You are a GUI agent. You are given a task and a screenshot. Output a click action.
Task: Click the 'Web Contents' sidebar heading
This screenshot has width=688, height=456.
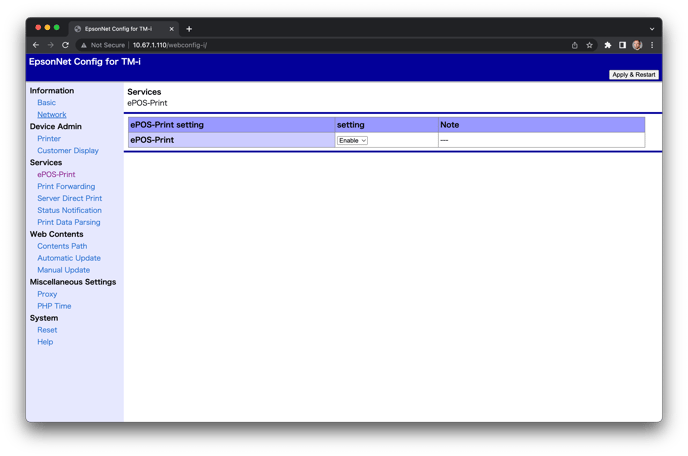57,234
